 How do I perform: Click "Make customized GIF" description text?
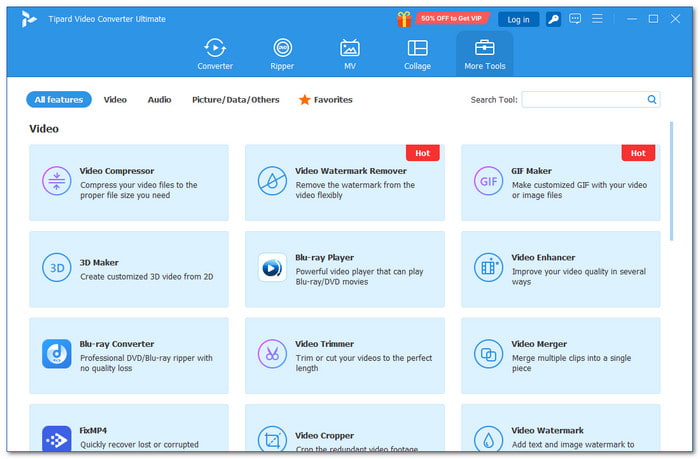579,190
